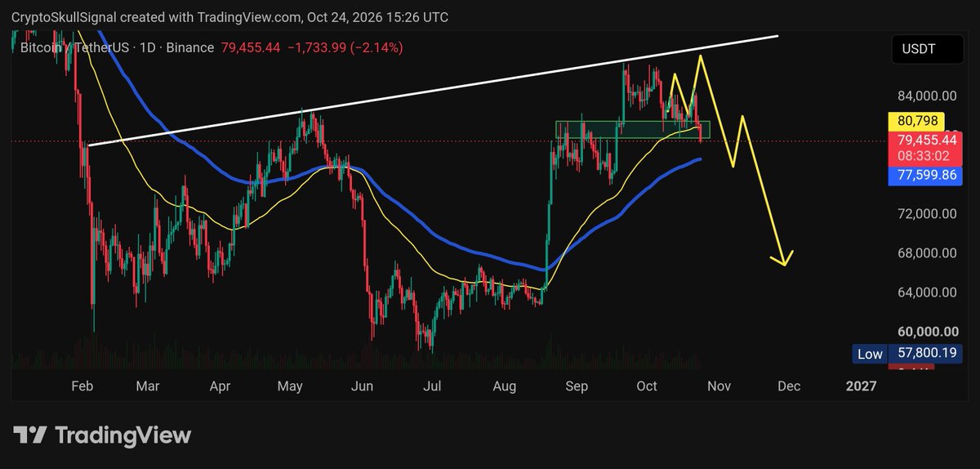
Task: Click Sep on the time axis
Action: (577, 386)
